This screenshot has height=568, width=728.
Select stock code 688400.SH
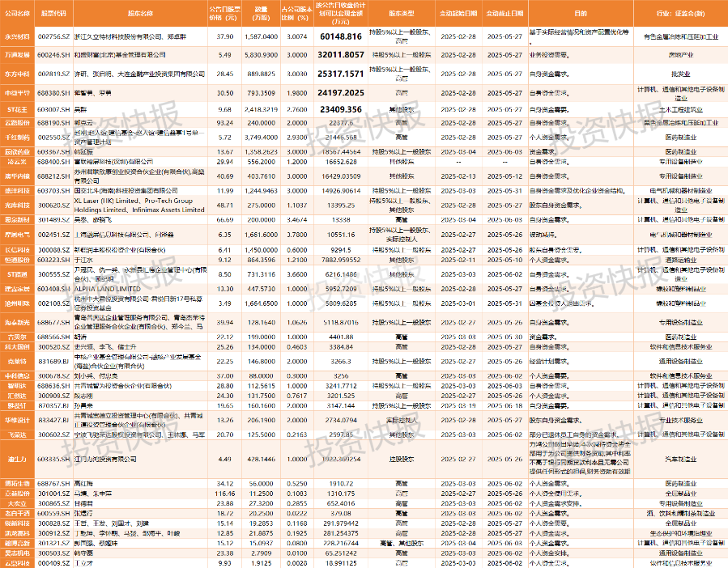click(54, 162)
